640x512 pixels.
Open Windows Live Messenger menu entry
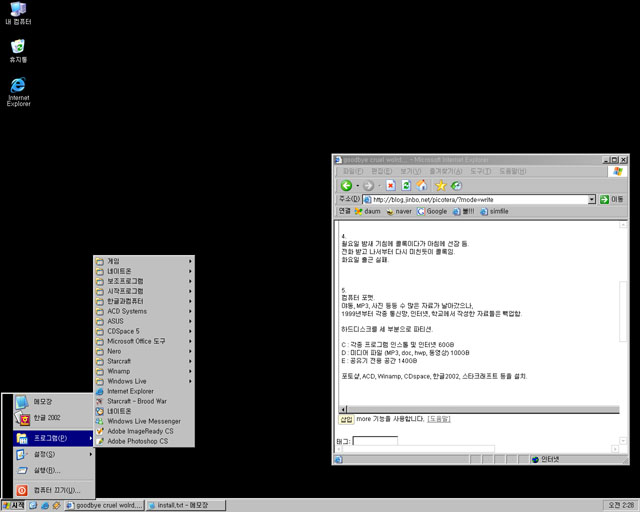coord(144,421)
